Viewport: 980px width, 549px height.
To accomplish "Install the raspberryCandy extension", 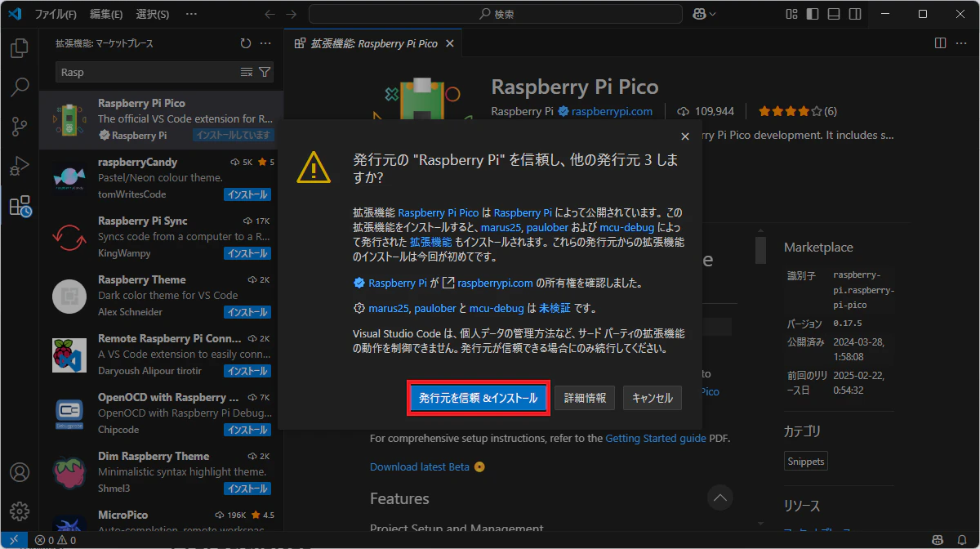I will click(x=247, y=194).
